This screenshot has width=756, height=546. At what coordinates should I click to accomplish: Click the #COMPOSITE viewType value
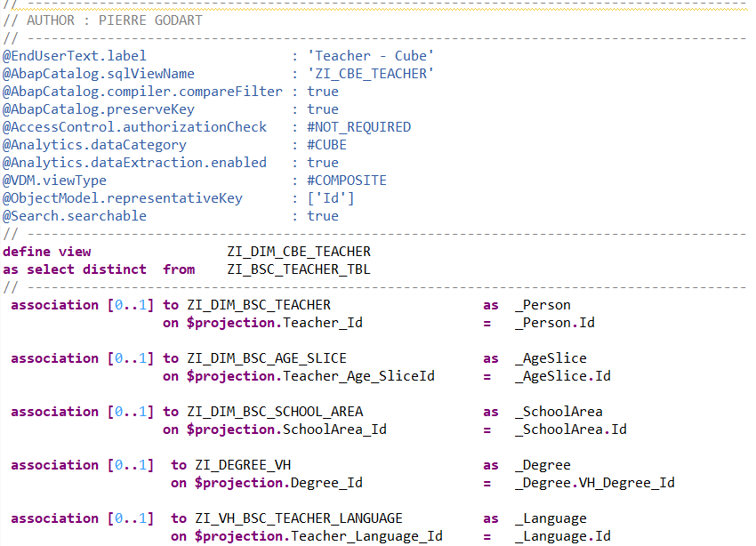pos(347,180)
